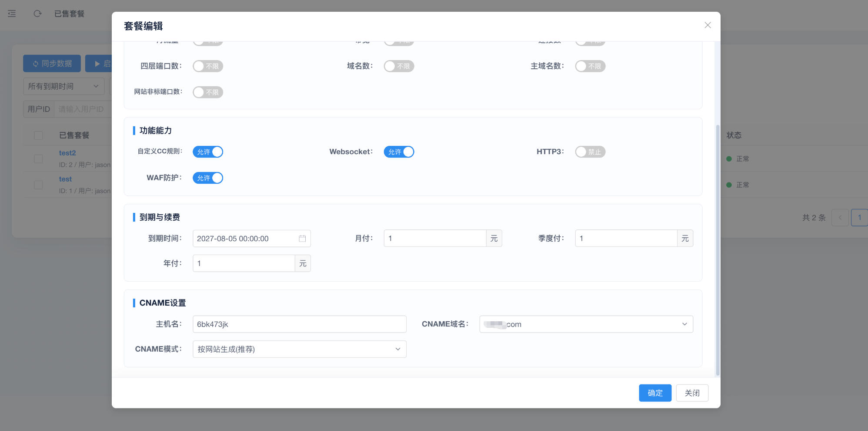Toggle the 四层端口数 unlimited switch
The image size is (868, 431).
pos(208,66)
